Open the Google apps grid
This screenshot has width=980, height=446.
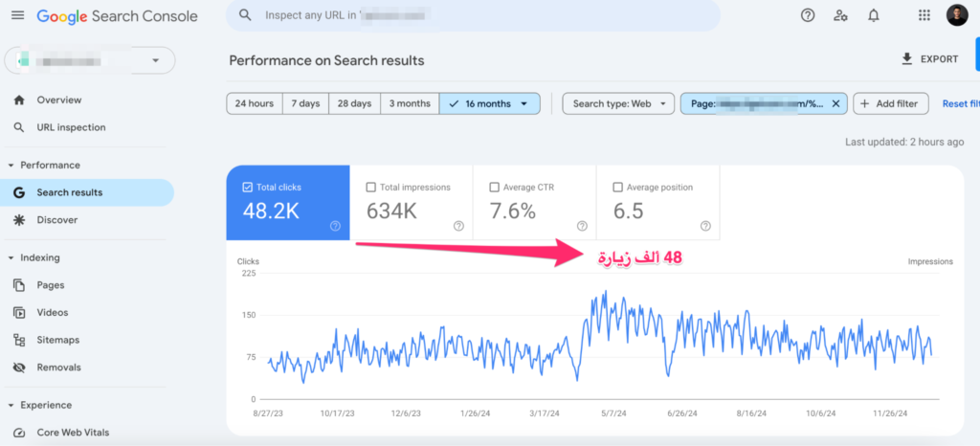(x=924, y=15)
